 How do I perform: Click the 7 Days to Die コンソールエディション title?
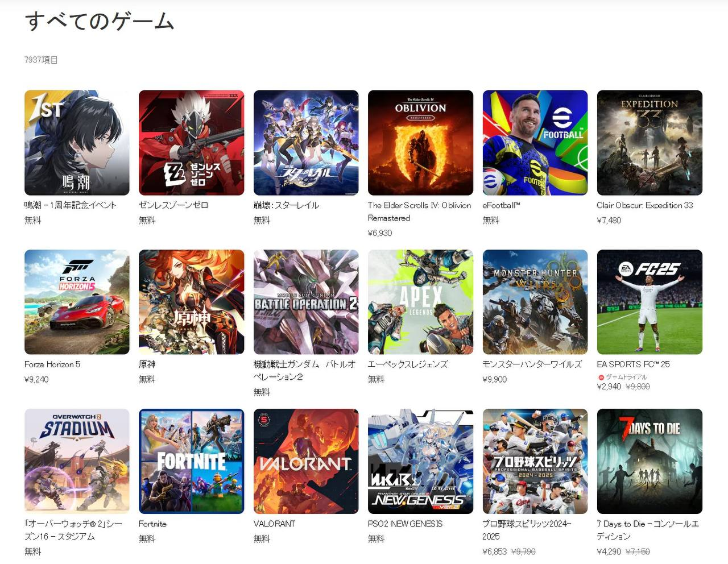648,530
